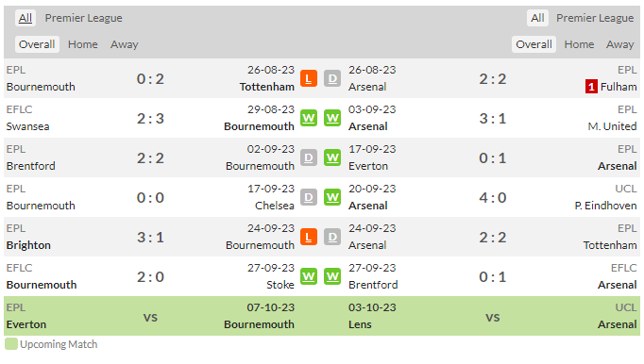Select the left panel Overall tab
This screenshot has height=364, width=644.
click(x=37, y=44)
